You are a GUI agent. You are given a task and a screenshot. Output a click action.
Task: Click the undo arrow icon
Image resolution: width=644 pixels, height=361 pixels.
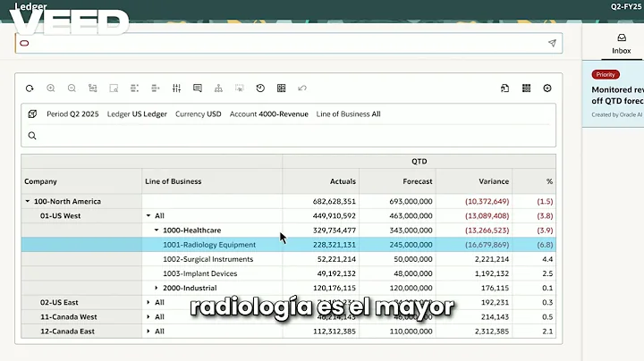[x=302, y=88]
